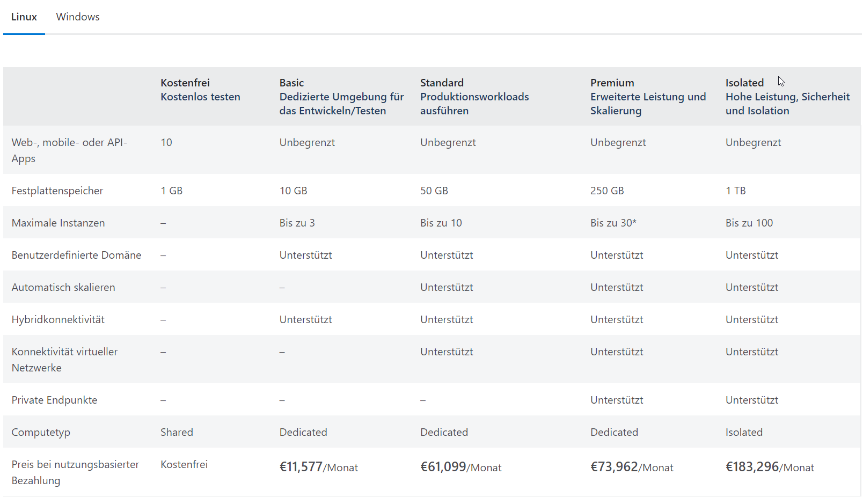863x504 pixels.
Task: Click the Computetyp row label
Action: 41,432
